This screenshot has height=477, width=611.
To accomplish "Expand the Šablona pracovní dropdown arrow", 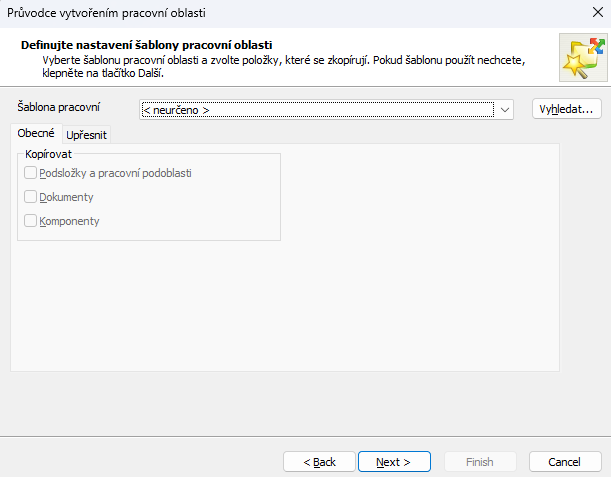I will (x=505, y=109).
